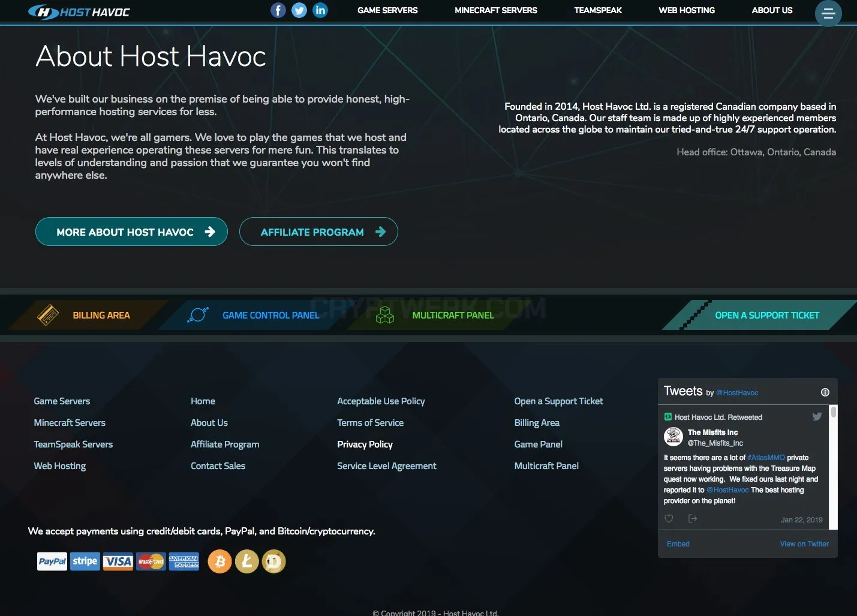The image size is (857, 616).
Task: Open footer Multicraft Panel link
Action: pyautogui.click(x=546, y=466)
